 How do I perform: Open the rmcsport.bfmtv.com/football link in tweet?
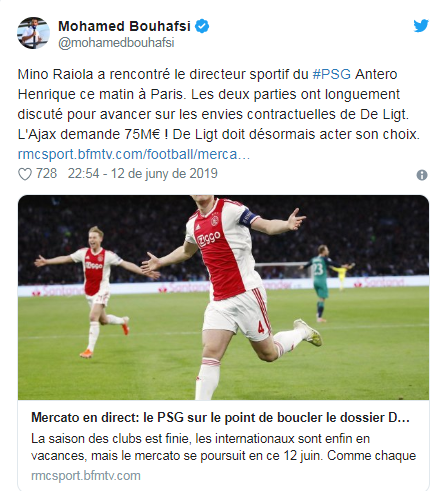point(134,154)
